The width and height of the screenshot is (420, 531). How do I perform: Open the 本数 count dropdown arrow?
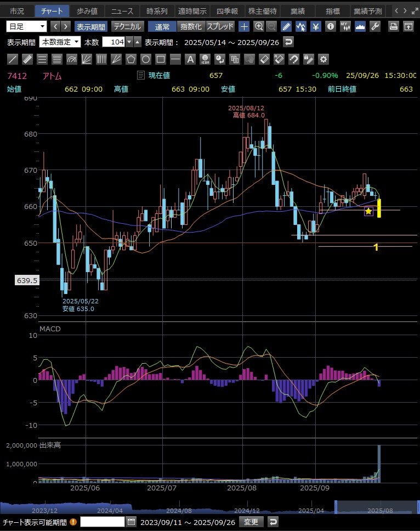(129, 42)
